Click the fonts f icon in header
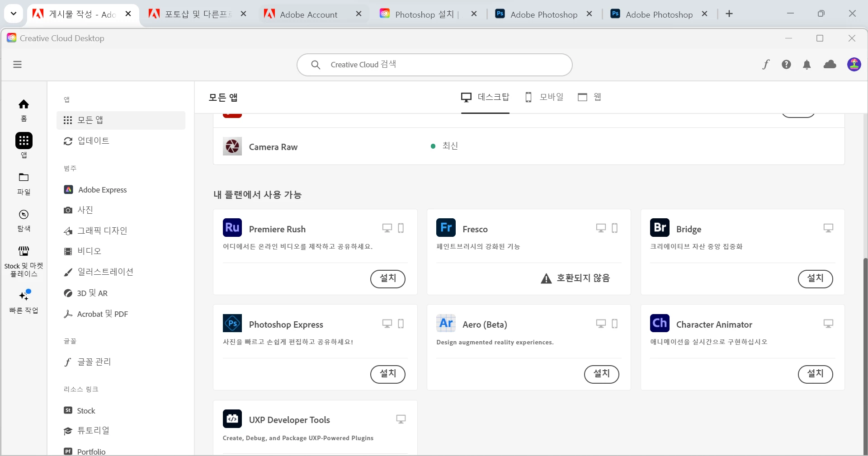The height and width of the screenshot is (456, 868). click(766, 65)
